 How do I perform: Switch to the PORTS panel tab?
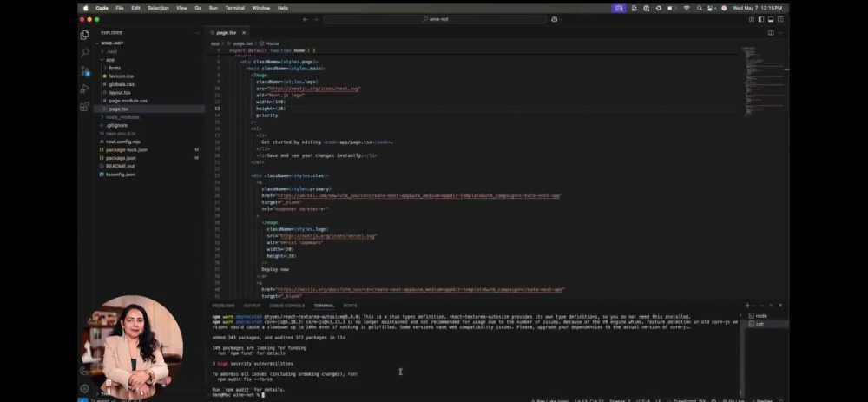[350, 306]
